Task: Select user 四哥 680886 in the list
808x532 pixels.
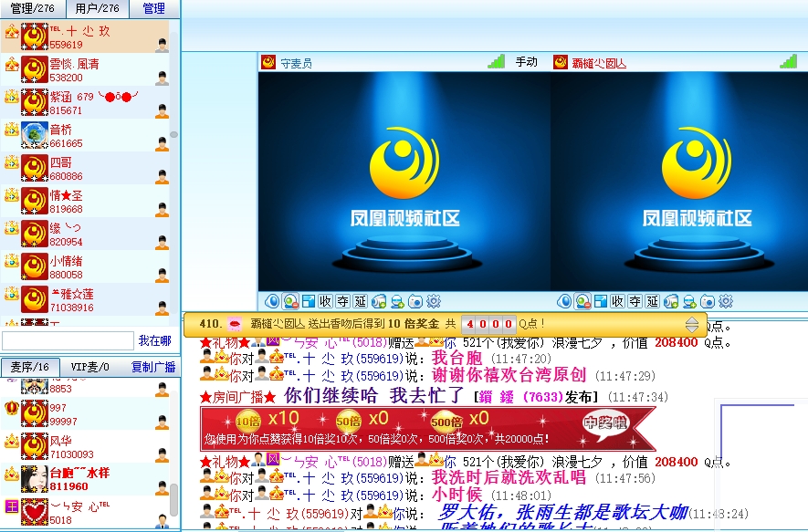Action: pyautogui.click(x=85, y=169)
